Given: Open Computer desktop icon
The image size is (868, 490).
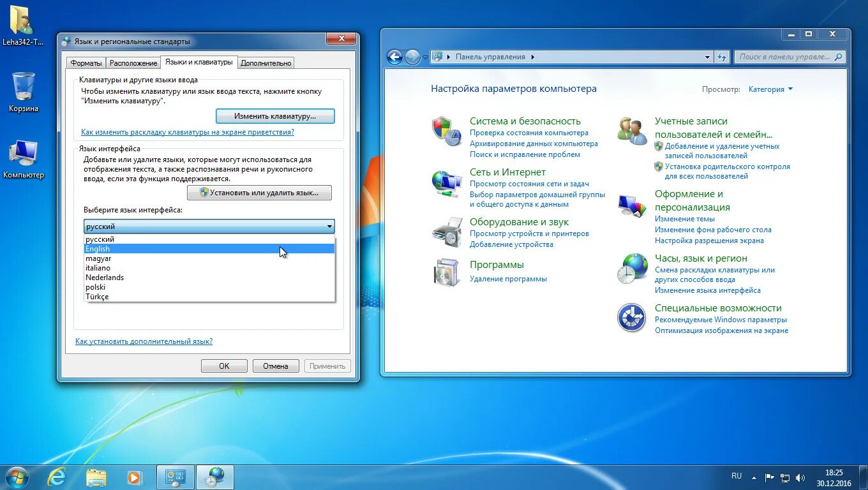Looking at the screenshot, I should point(24,160).
